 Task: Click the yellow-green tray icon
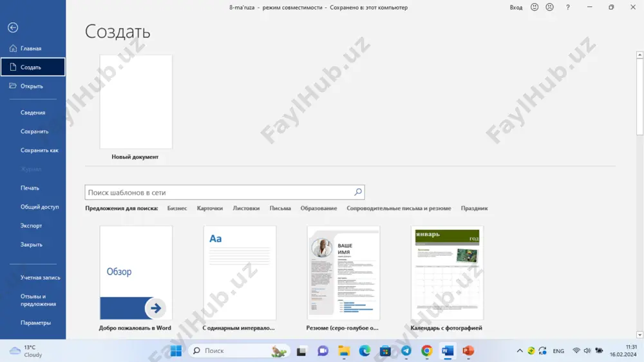pos(531,351)
